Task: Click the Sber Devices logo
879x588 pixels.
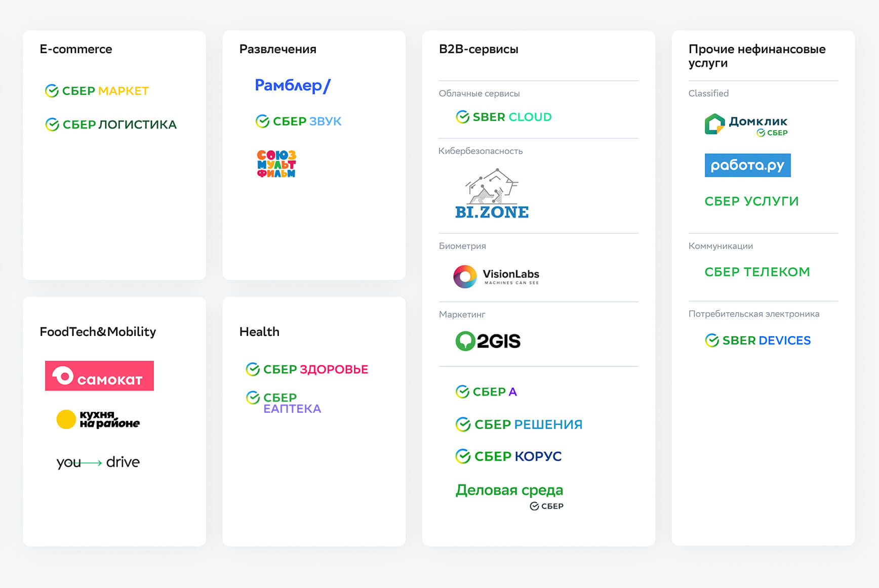Action: point(758,341)
